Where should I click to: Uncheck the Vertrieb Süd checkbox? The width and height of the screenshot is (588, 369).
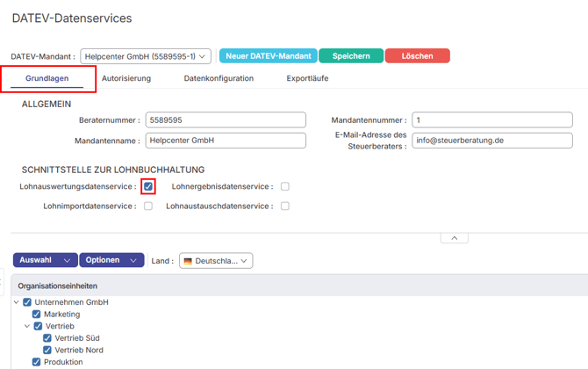(47, 338)
